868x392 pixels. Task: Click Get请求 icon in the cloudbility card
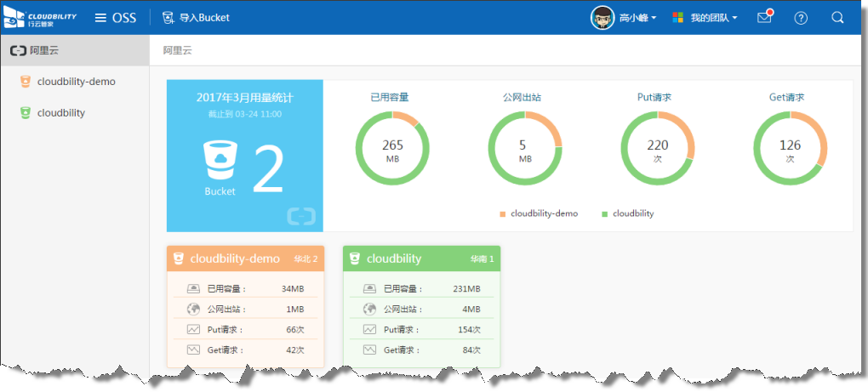point(369,349)
